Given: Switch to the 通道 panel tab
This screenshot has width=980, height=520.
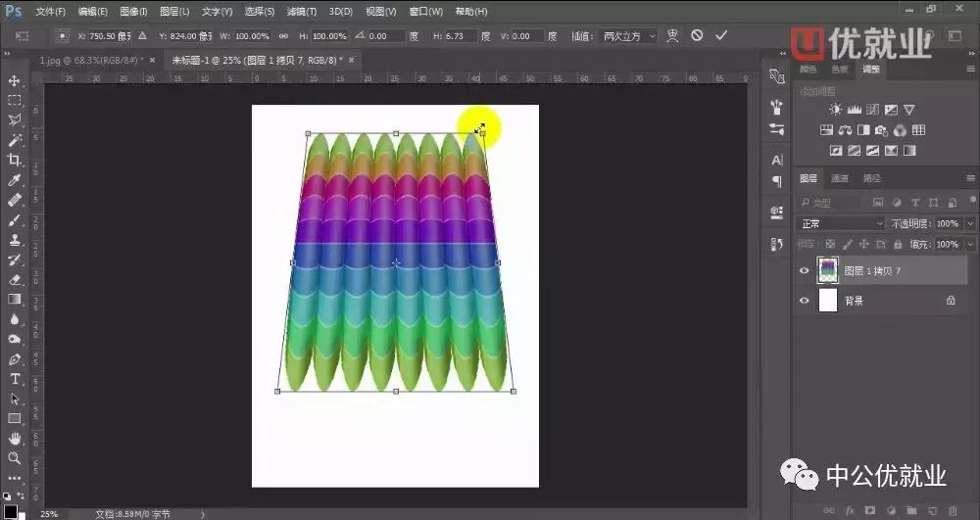Looking at the screenshot, I should [840, 178].
